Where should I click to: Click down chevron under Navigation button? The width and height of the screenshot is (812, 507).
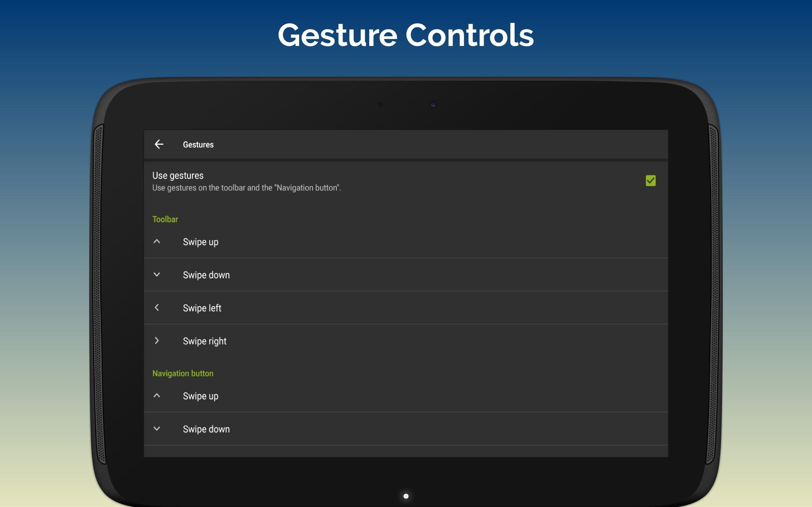coord(157,428)
